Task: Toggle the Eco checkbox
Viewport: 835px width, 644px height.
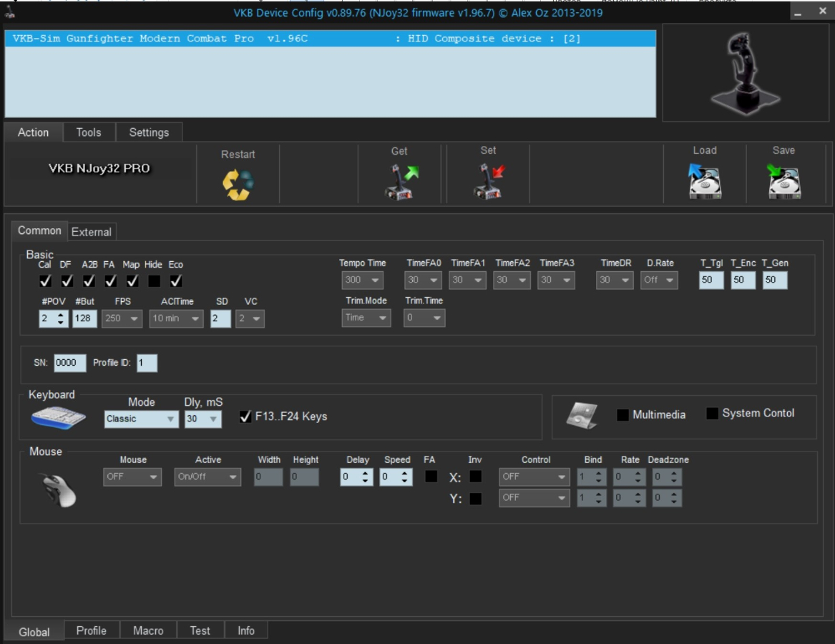Action: [x=176, y=280]
